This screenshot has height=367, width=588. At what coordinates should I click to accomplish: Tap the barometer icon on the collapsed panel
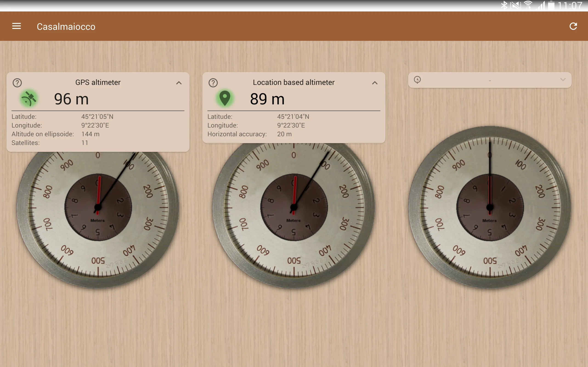[x=417, y=80]
